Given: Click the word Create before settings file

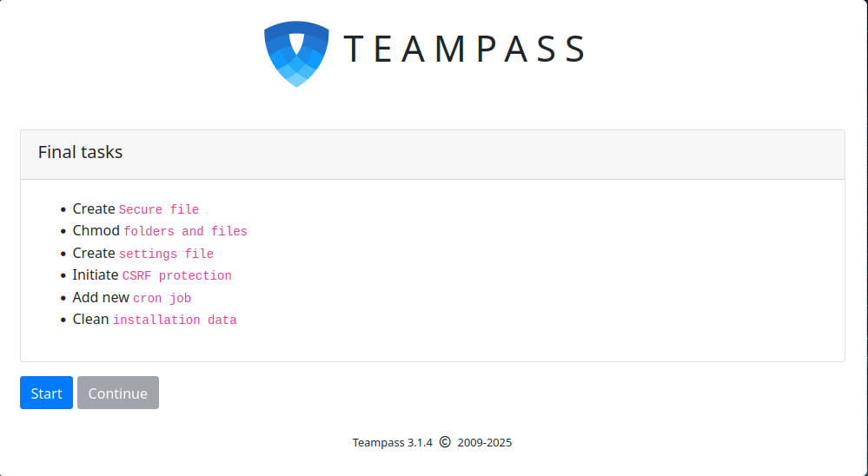Looking at the screenshot, I should [94, 254].
